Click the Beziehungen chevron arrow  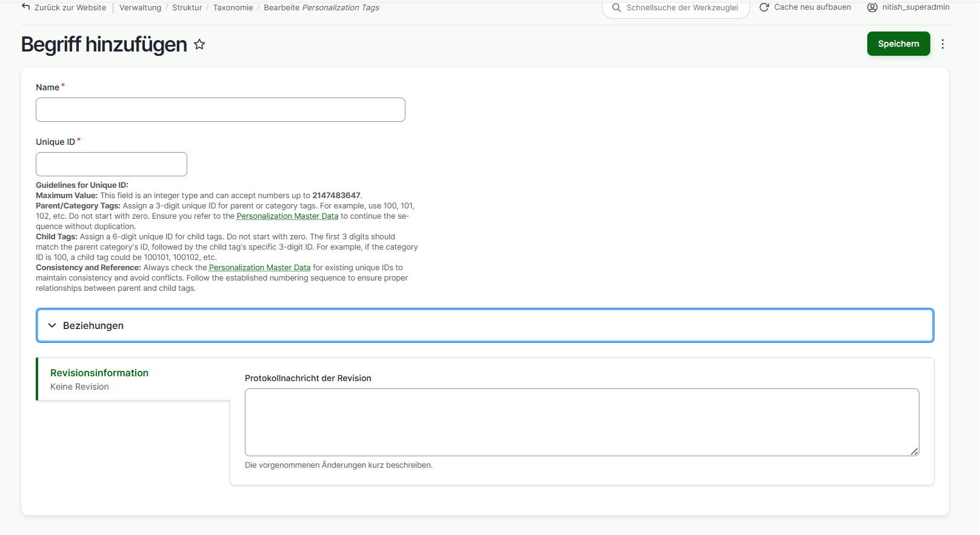point(52,325)
